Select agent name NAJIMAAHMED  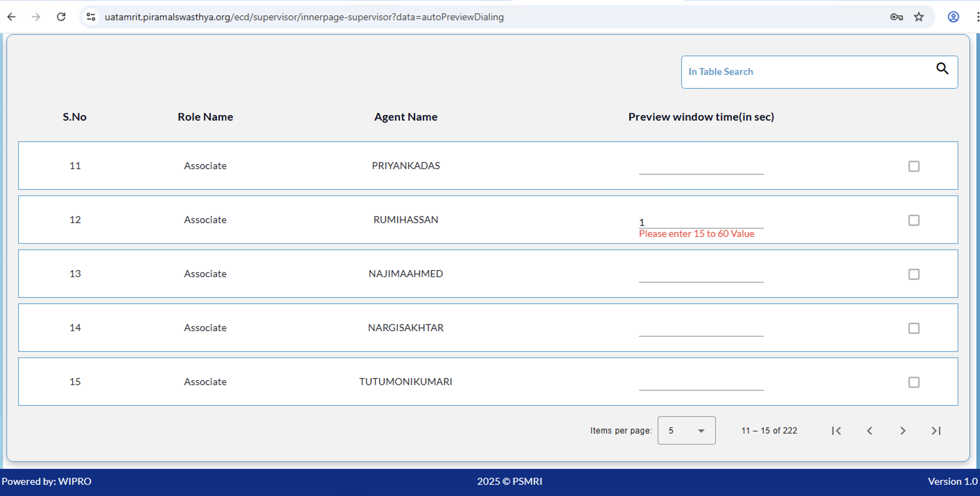point(405,274)
